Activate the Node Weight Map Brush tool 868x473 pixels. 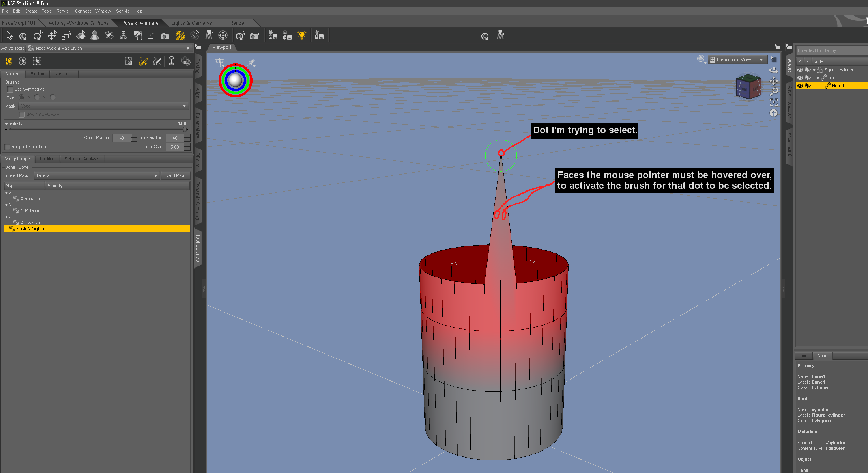tap(180, 36)
